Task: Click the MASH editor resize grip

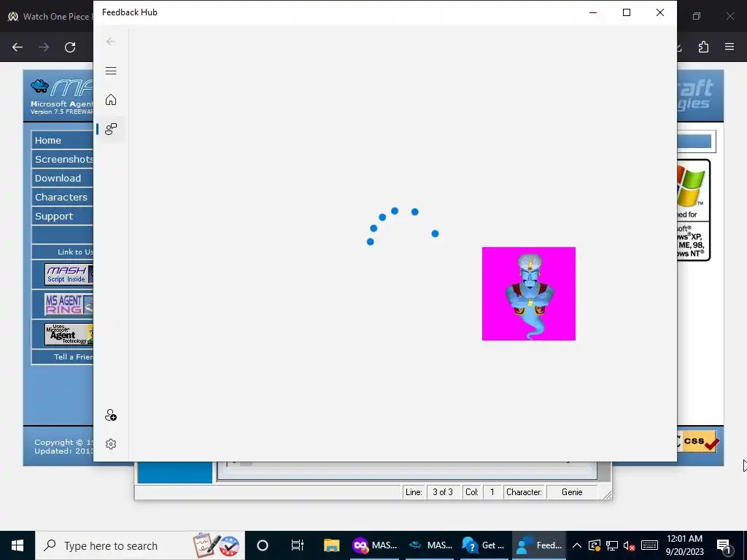Action: 607,495
